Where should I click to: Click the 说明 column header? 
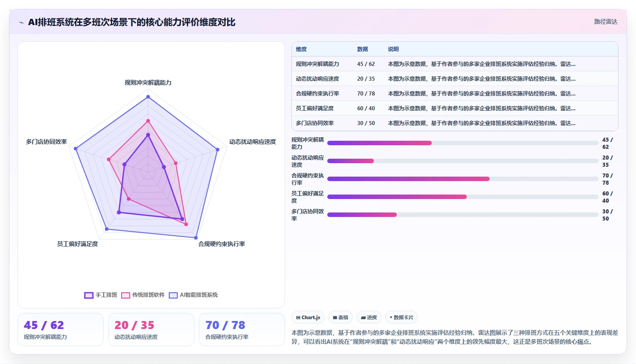(394, 49)
